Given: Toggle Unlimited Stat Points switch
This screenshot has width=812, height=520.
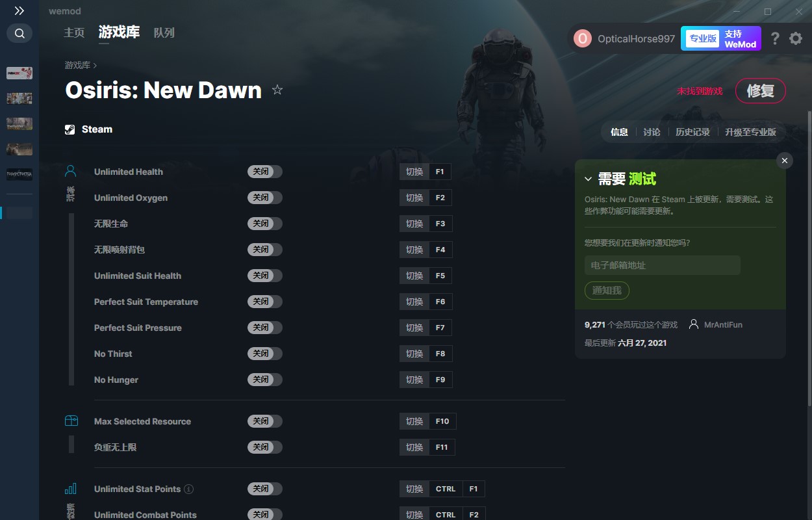Looking at the screenshot, I should [265, 489].
